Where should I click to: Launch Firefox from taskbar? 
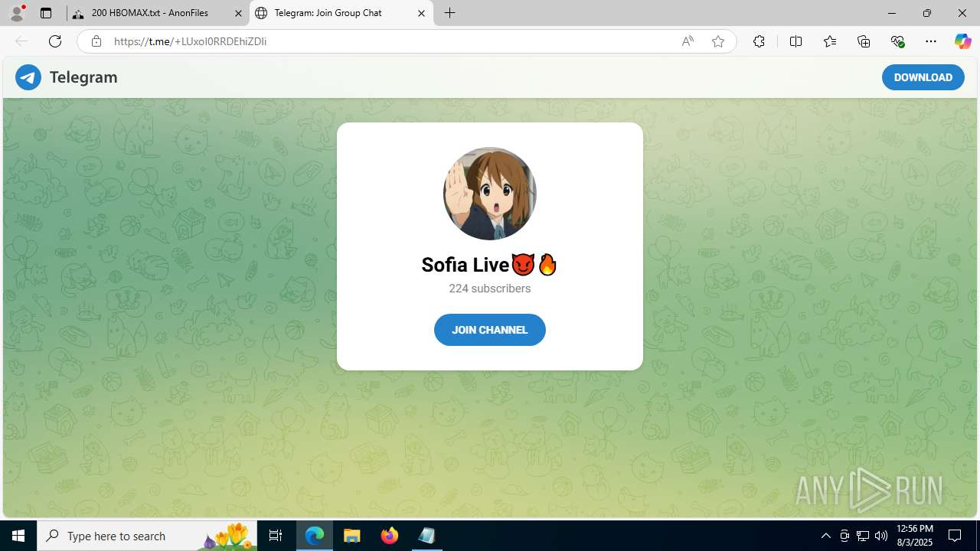point(390,536)
